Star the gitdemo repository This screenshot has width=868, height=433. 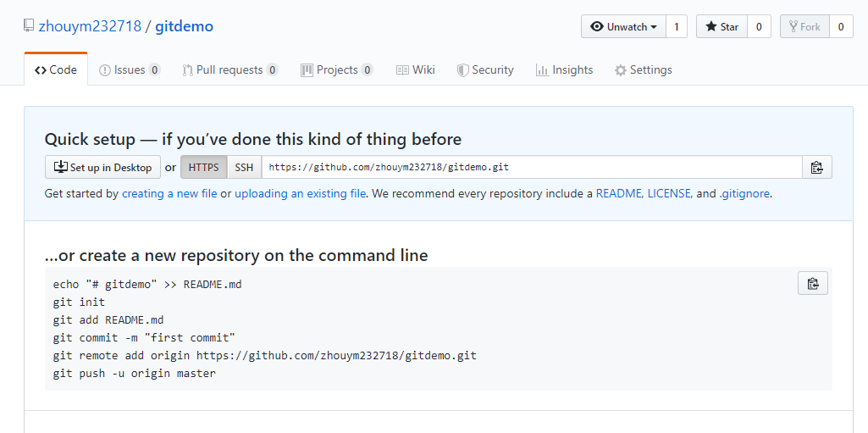(x=721, y=26)
